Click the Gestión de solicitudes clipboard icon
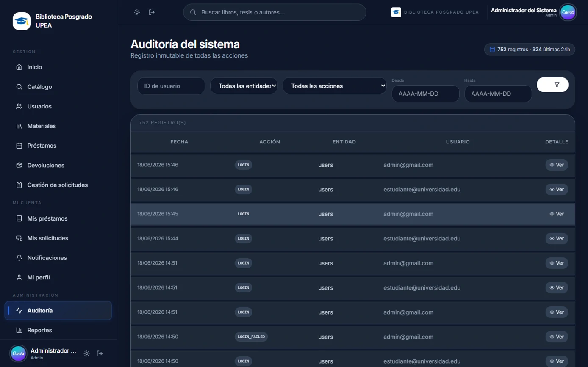The image size is (588, 367). [x=19, y=185]
